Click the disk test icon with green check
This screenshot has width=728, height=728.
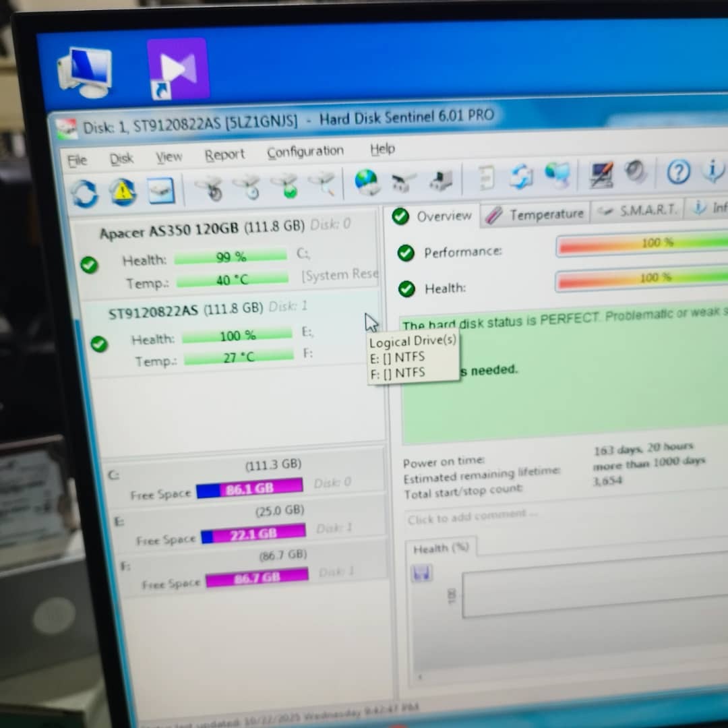[289, 186]
